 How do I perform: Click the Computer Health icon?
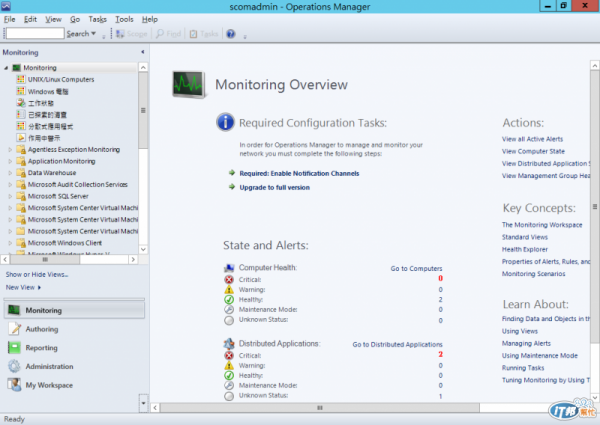229,268
